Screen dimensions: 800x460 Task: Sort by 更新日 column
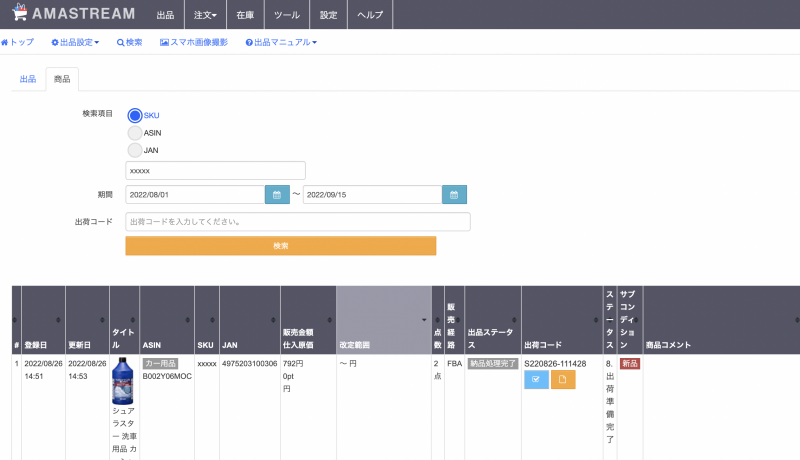(87, 320)
